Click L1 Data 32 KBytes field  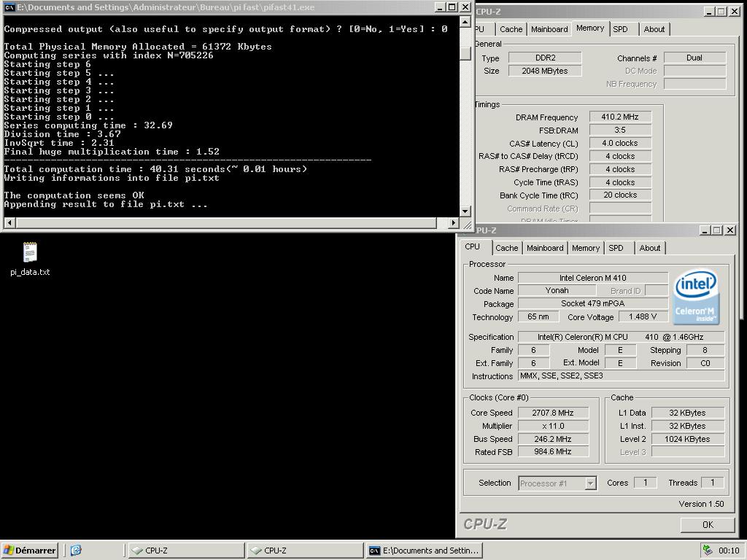coord(687,413)
